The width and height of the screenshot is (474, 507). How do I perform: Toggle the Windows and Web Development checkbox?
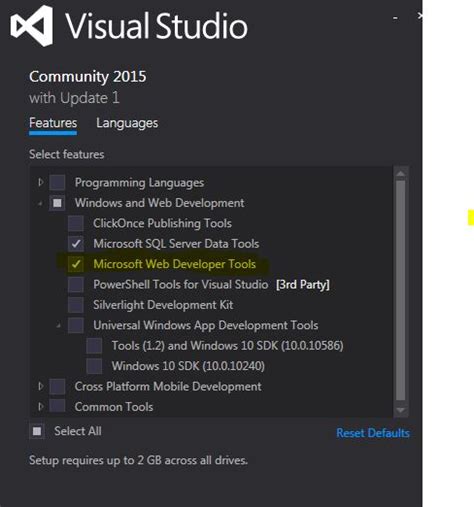pos(57,203)
